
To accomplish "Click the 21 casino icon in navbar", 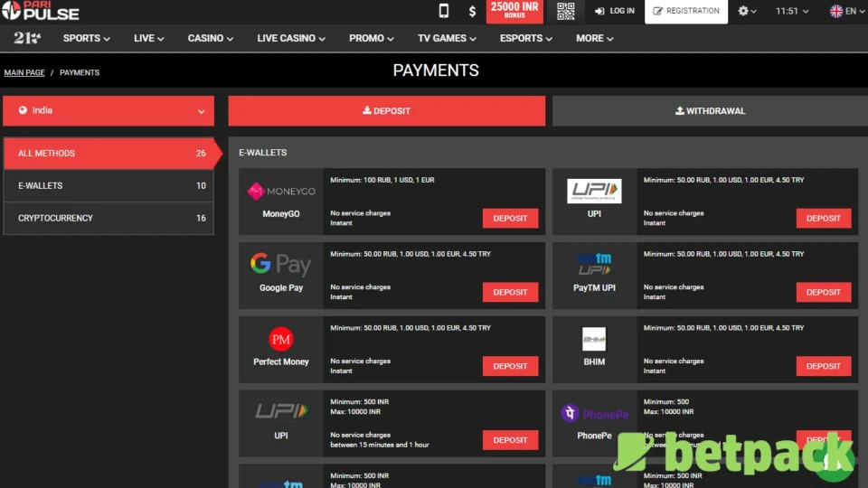I will point(27,38).
